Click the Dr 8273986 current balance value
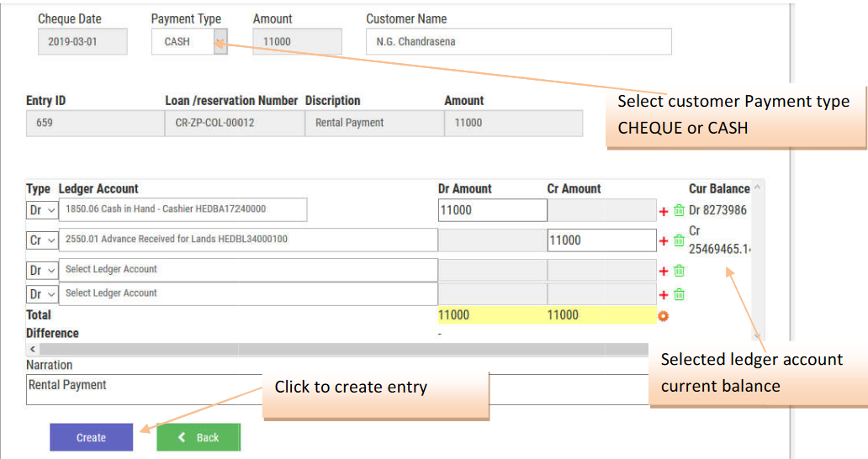Image resolution: width=868 pixels, height=459 pixels. point(717,210)
